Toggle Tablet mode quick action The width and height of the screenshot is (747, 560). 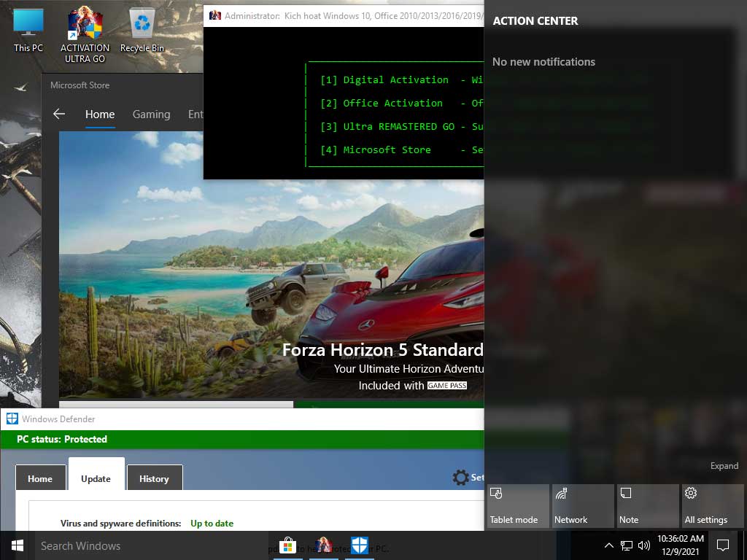coord(518,506)
